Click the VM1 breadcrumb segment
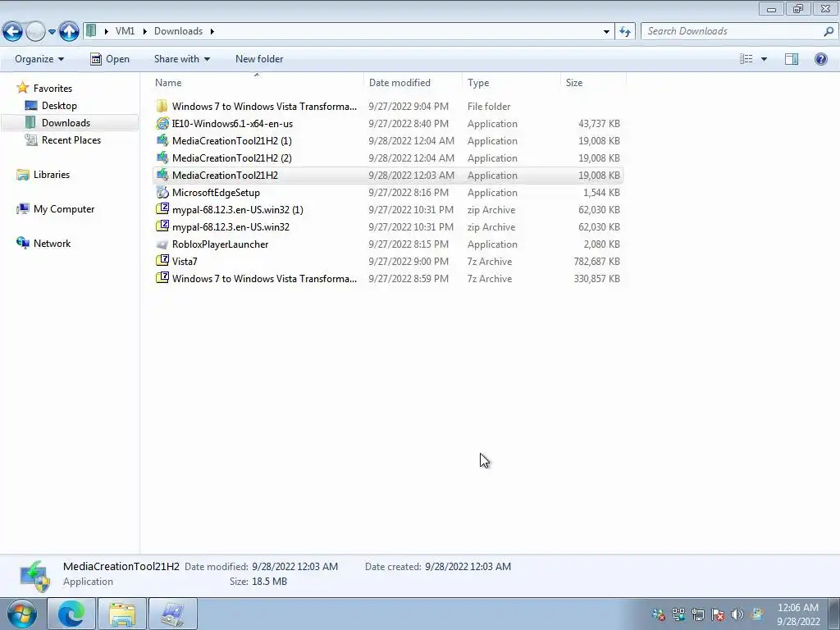 pos(125,31)
